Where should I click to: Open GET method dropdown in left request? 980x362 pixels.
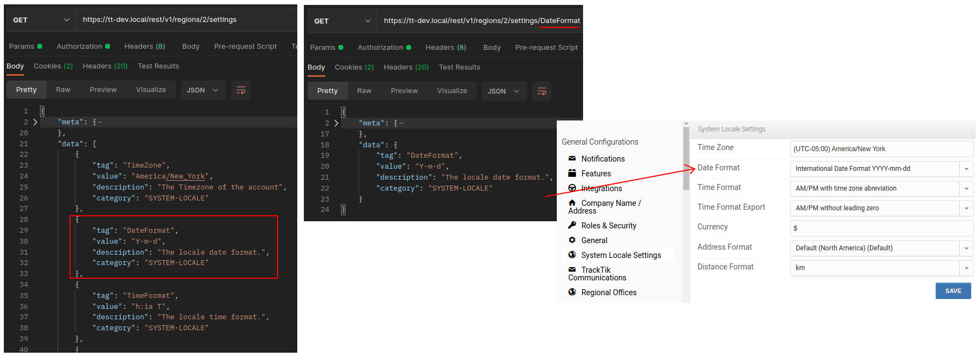pos(42,20)
